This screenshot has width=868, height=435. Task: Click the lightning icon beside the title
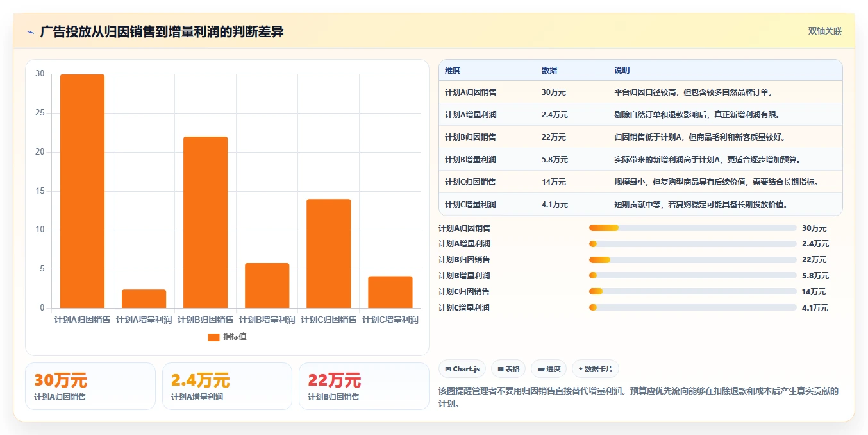pos(30,32)
